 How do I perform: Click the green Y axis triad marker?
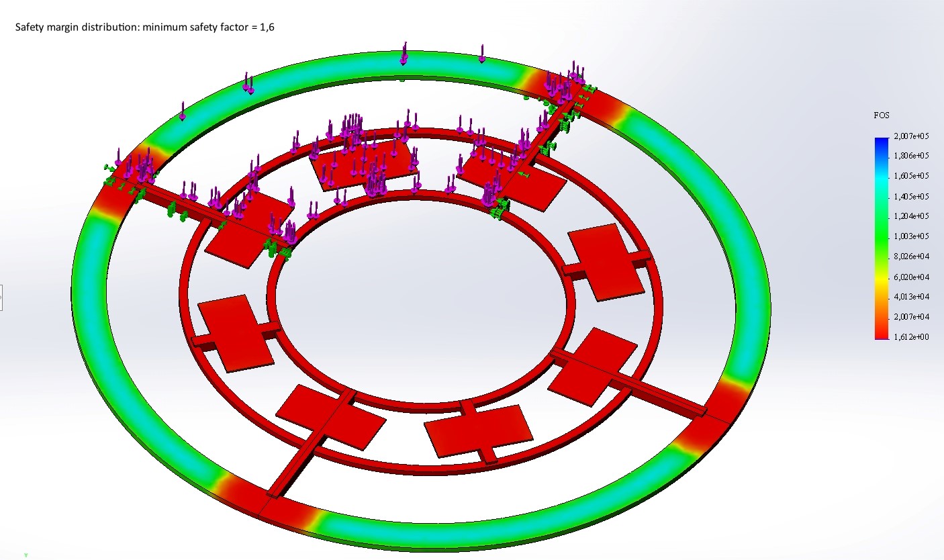click(26, 555)
